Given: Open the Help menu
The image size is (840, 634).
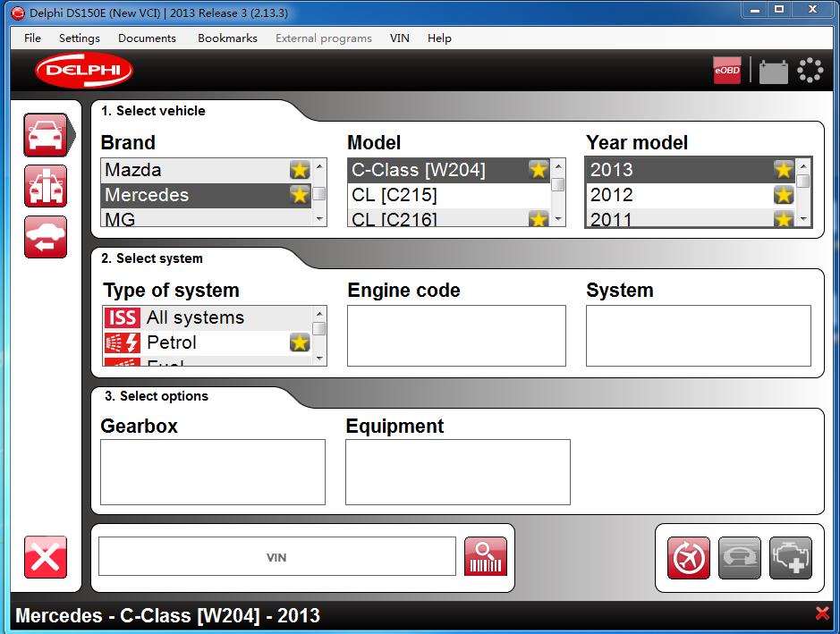Looking at the screenshot, I should coord(439,38).
